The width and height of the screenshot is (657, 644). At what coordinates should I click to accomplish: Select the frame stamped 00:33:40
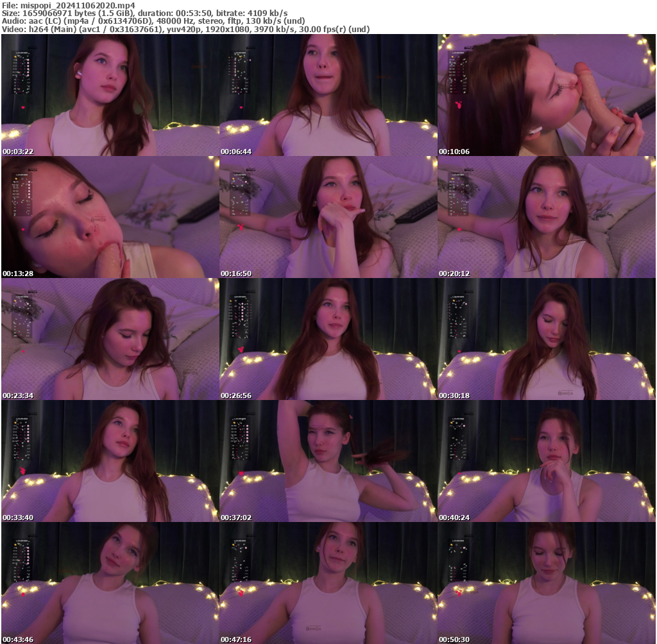point(110,461)
